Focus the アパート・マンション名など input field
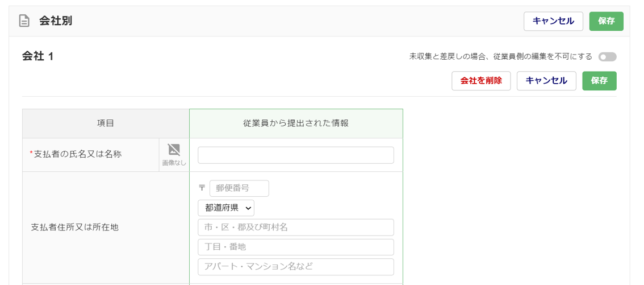 (x=296, y=266)
